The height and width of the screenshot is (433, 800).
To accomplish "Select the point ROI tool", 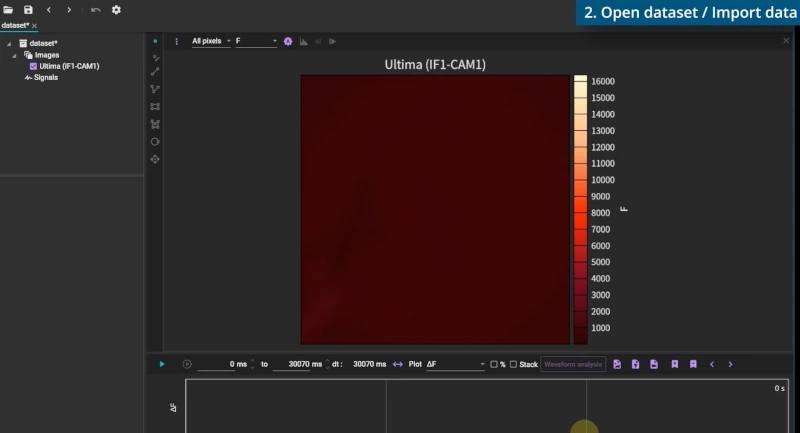I will click(156, 58).
